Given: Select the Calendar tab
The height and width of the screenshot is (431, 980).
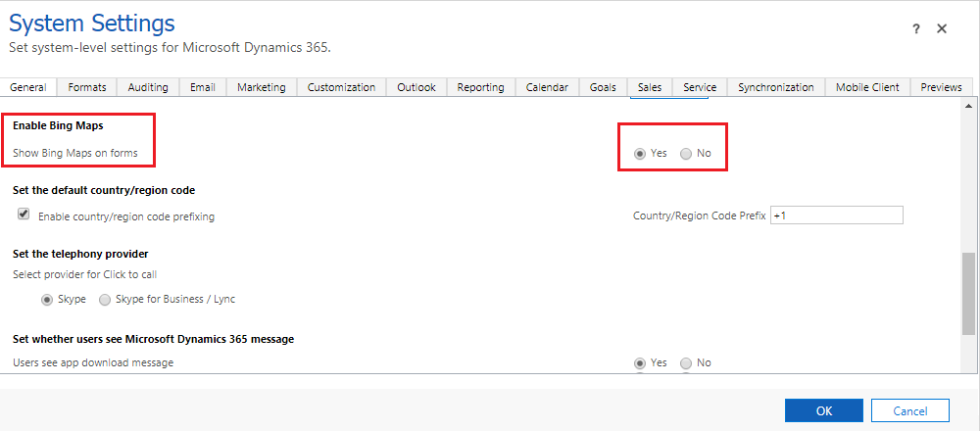Looking at the screenshot, I should click(547, 87).
